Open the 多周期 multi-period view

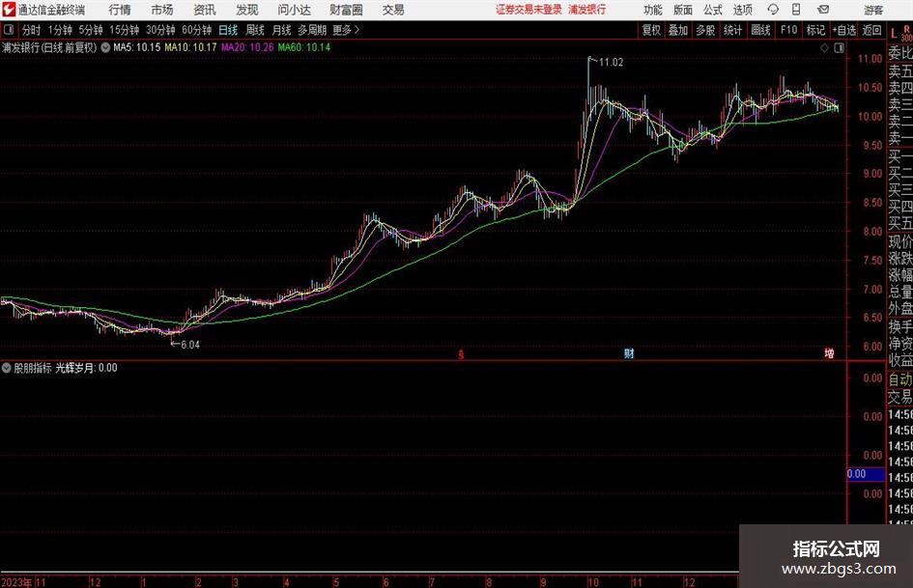(x=312, y=30)
